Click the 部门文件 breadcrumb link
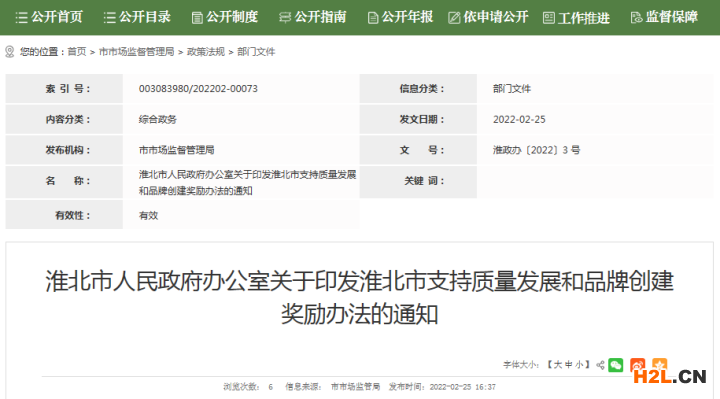 256,52
